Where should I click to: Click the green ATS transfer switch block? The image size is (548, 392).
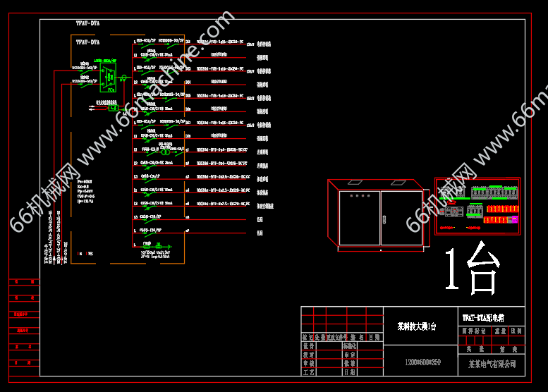coord(108,78)
